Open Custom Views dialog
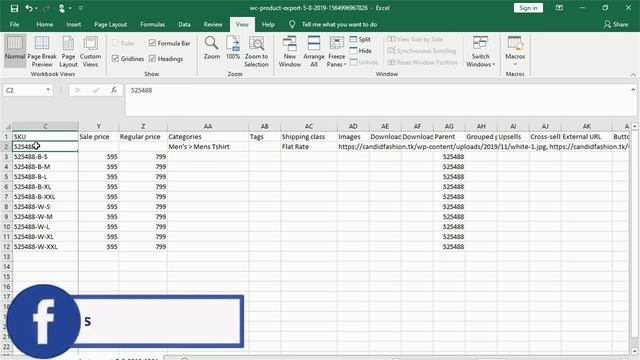The image size is (640, 360). (x=90, y=51)
